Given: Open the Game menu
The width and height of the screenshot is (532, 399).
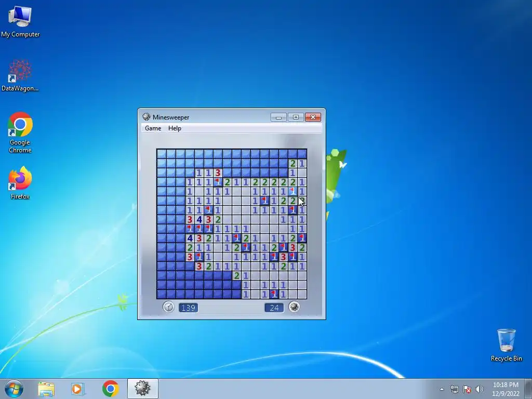Looking at the screenshot, I should coord(153,128).
